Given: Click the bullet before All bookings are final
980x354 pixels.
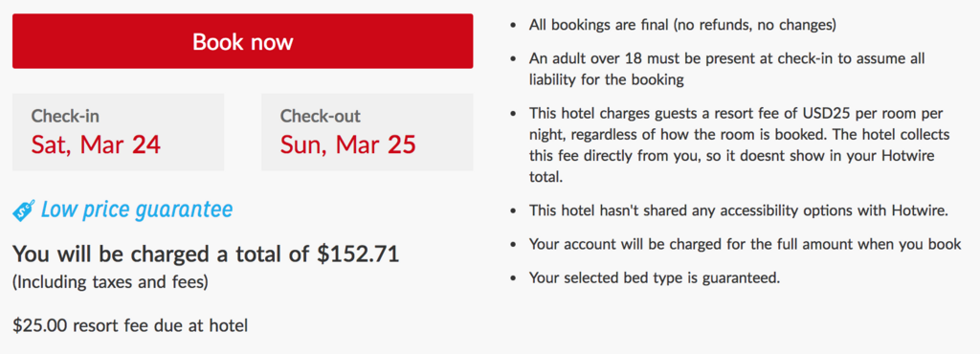Looking at the screenshot, I should coord(514,26).
